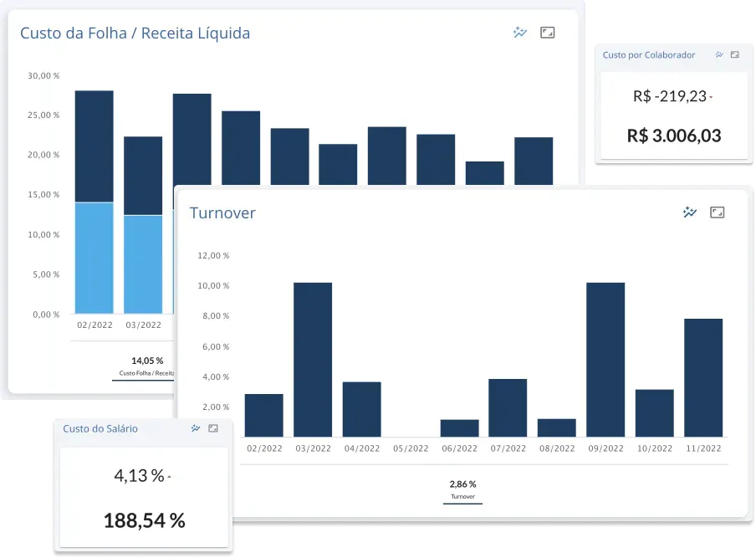Click the 09/2022 Turnover bar
The width and height of the screenshot is (756, 558).
tap(605, 360)
